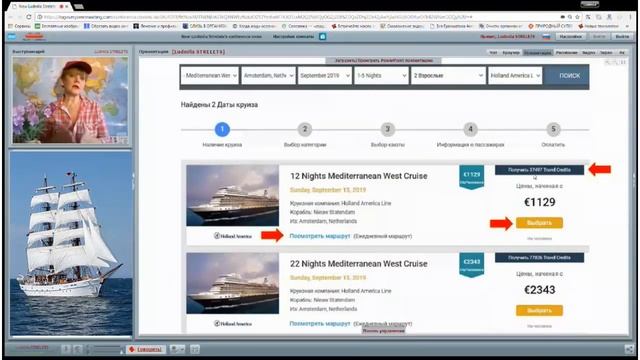Click the 22 Nights Mediterranean West Cruise title

pos(359,264)
